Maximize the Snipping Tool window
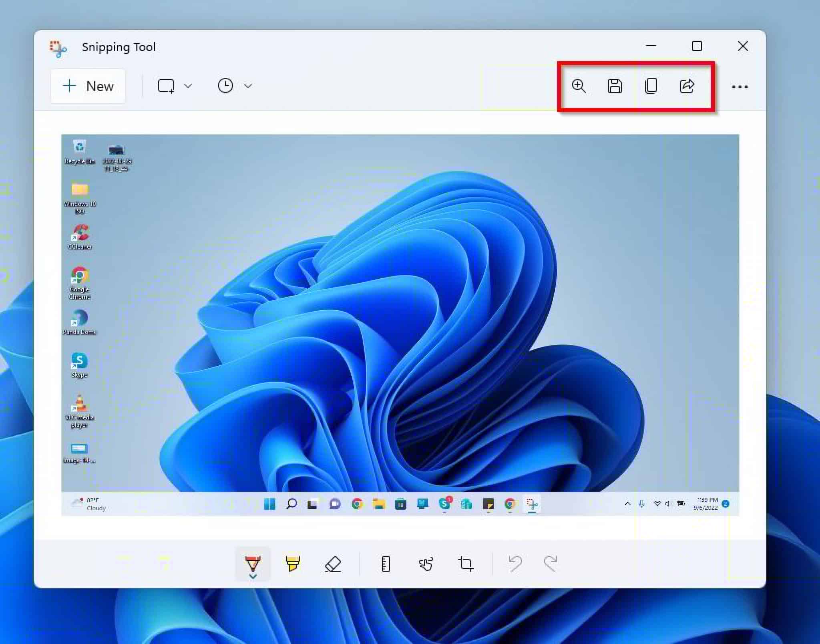820x644 pixels. (x=697, y=46)
